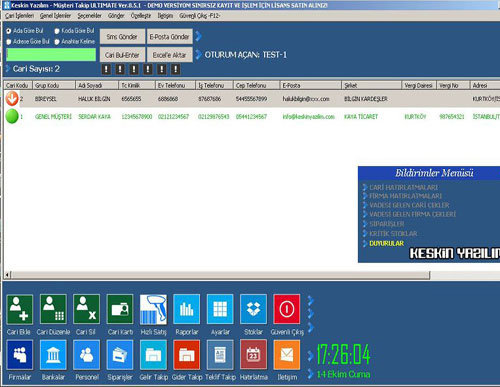Image resolution: width=500 pixels, height=387 pixels.
Task: Click the Cari Sil icon
Action: tap(86, 309)
